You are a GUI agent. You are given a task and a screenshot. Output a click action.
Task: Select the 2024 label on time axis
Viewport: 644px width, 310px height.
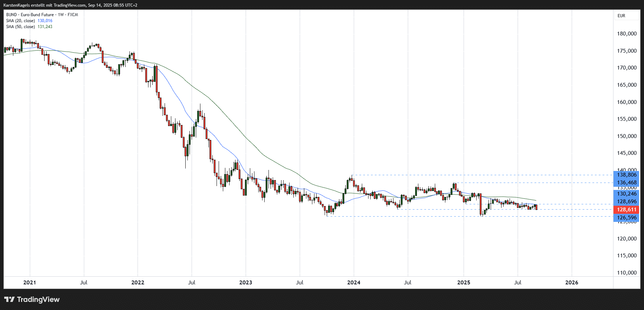click(354, 283)
